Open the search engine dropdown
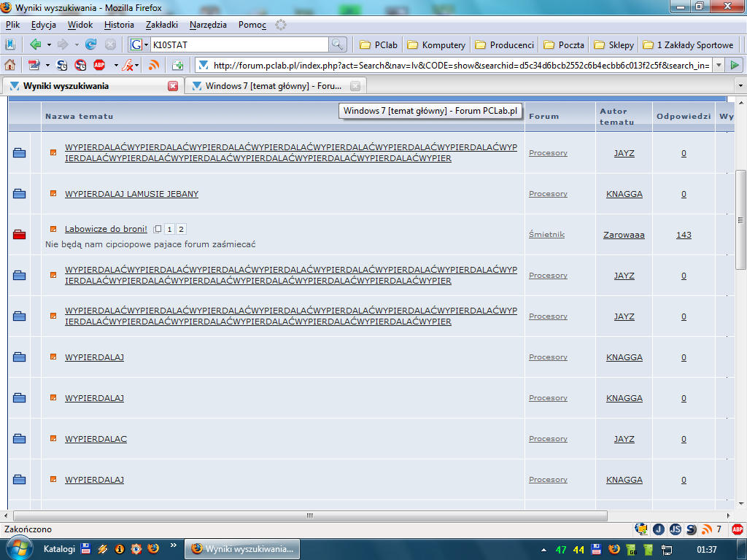 coord(139,44)
